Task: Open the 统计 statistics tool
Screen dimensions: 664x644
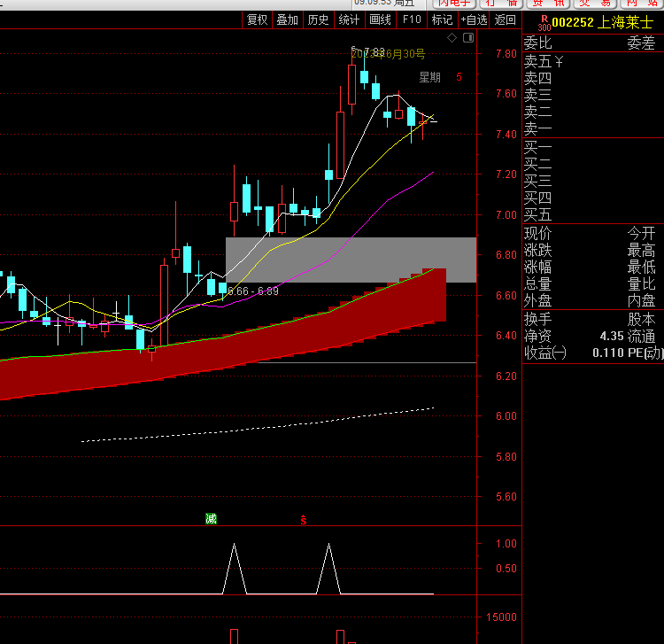Action: [x=350, y=19]
